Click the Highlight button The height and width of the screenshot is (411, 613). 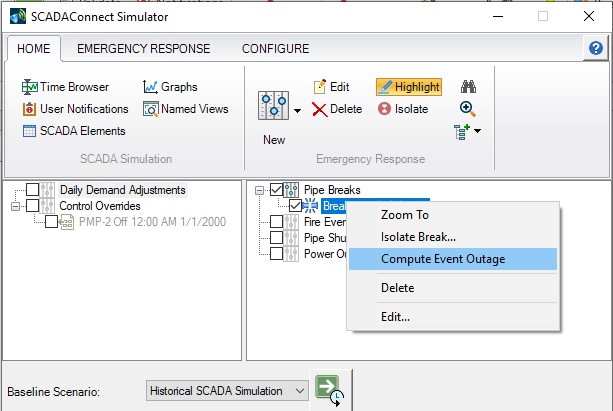coord(407,87)
